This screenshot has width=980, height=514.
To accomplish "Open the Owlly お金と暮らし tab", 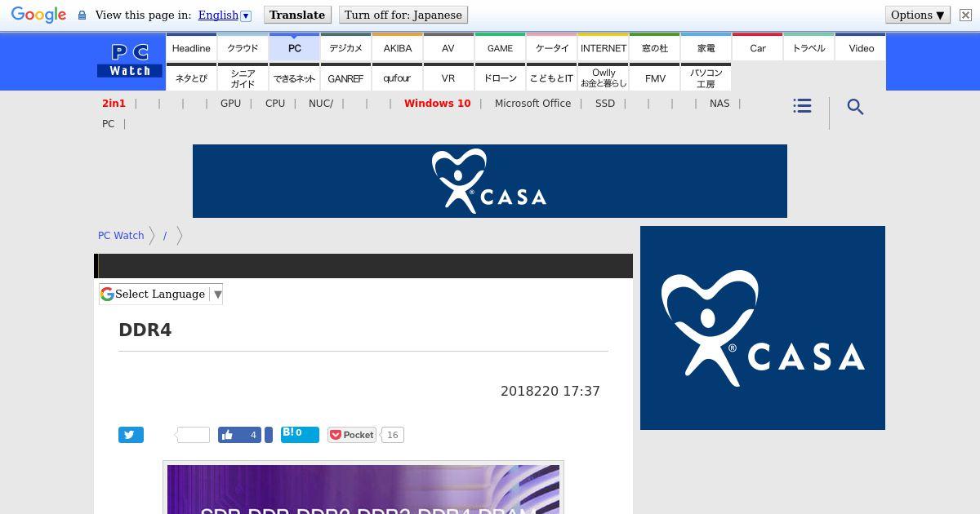I will 603,78.
